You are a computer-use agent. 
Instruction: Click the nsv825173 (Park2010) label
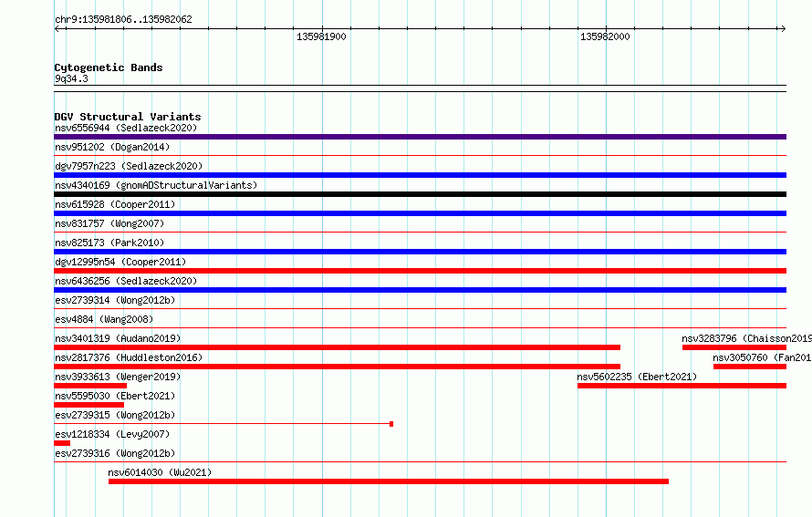(x=109, y=243)
